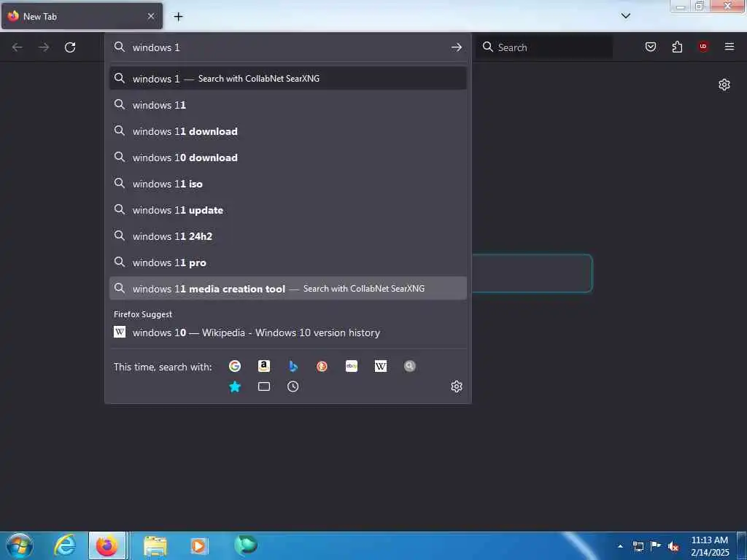Search history using the clock icon
The image size is (747, 560).
293,386
